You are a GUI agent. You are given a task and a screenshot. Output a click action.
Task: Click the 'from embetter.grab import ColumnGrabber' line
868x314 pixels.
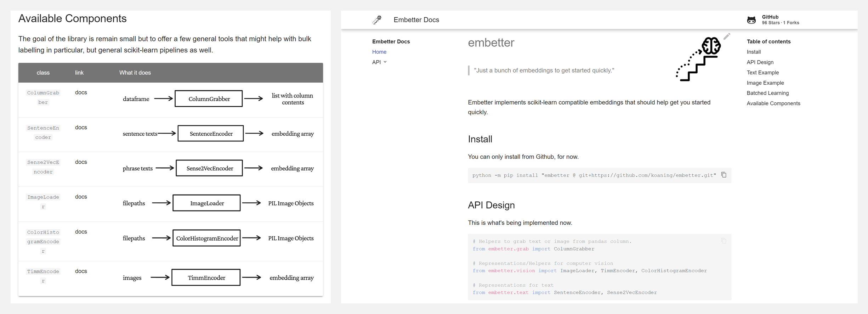click(533, 249)
